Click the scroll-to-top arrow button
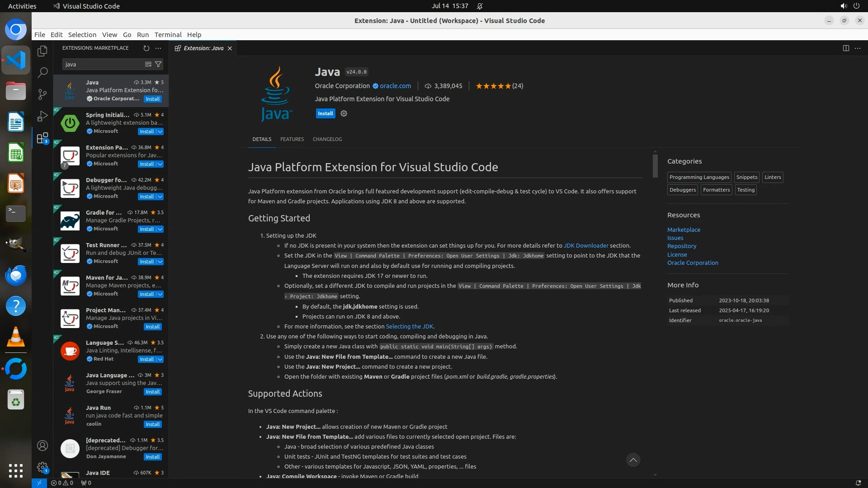The width and height of the screenshot is (868, 488). (x=633, y=460)
